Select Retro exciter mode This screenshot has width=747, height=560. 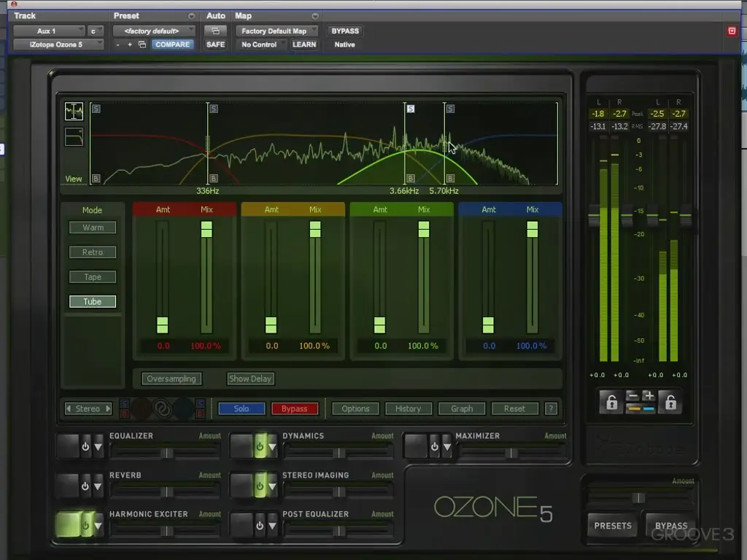(x=93, y=252)
